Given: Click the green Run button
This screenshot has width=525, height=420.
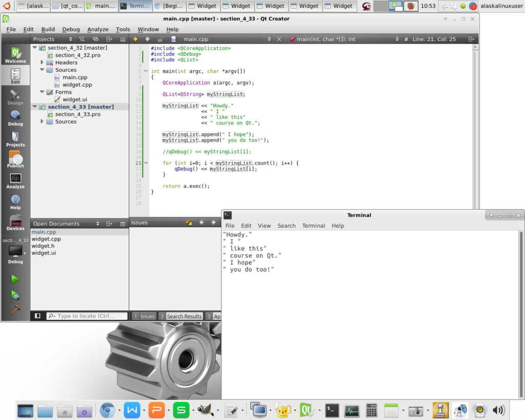Looking at the screenshot, I should (15, 279).
